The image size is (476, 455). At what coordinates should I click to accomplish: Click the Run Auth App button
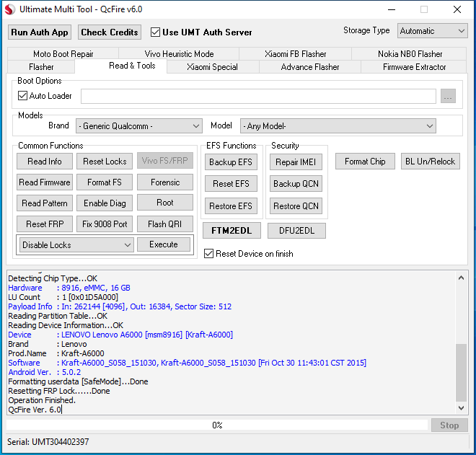click(x=40, y=32)
